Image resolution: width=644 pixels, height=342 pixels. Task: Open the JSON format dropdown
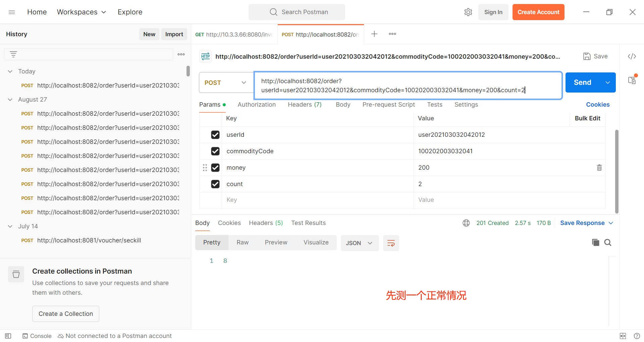(360, 243)
